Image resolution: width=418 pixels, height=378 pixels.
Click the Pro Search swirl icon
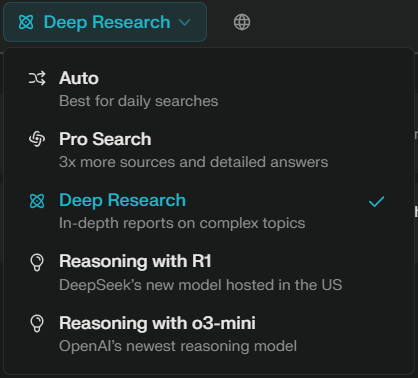(x=37, y=139)
